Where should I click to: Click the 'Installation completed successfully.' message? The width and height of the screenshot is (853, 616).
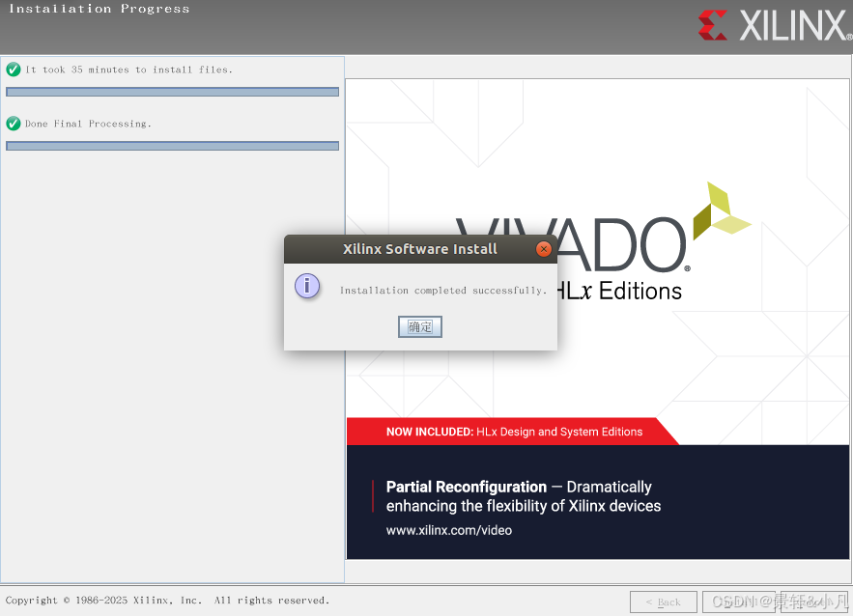(443, 291)
